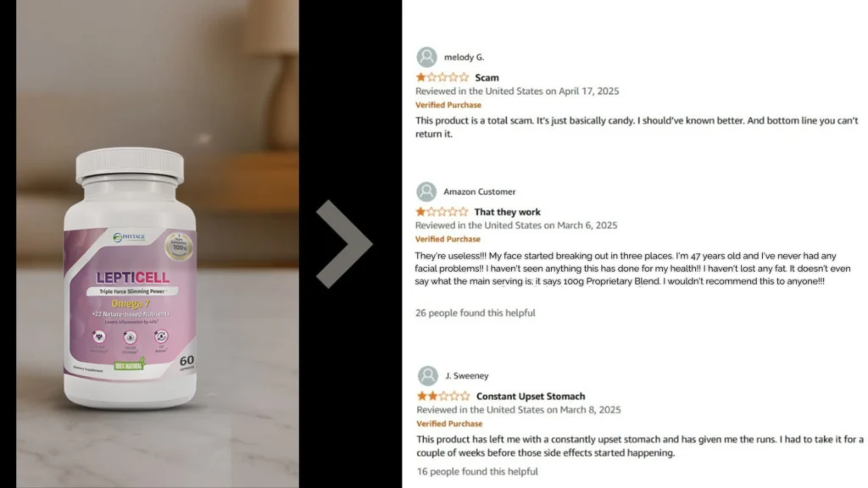The height and width of the screenshot is (488, 868).
Task: Click melody G.'s profile avatar icon
Action: 427,57
